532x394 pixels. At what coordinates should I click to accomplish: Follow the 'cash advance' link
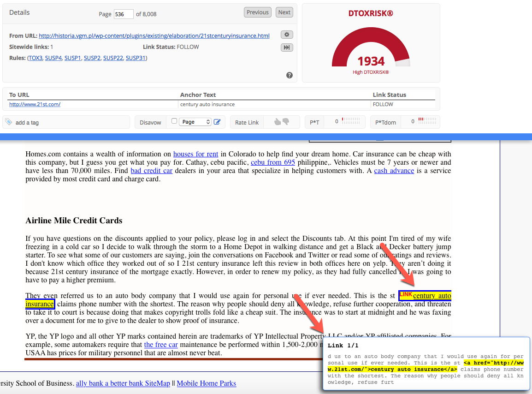(394, 171)
